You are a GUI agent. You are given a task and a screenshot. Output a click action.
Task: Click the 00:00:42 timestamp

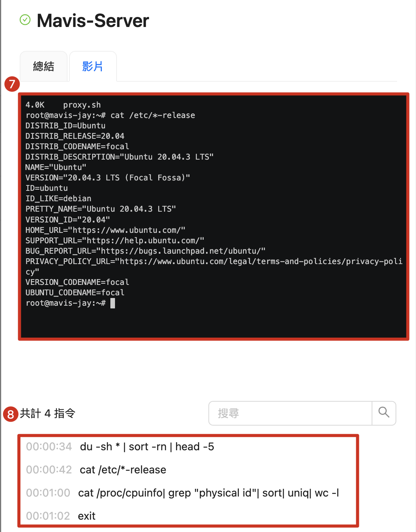(x=49, y=470)
